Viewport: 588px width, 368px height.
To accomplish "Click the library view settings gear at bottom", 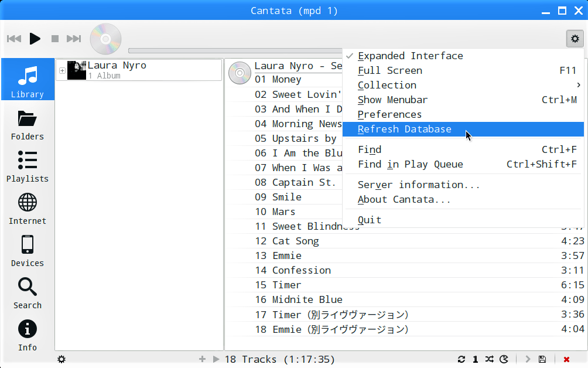I will [x=61, y=359].
